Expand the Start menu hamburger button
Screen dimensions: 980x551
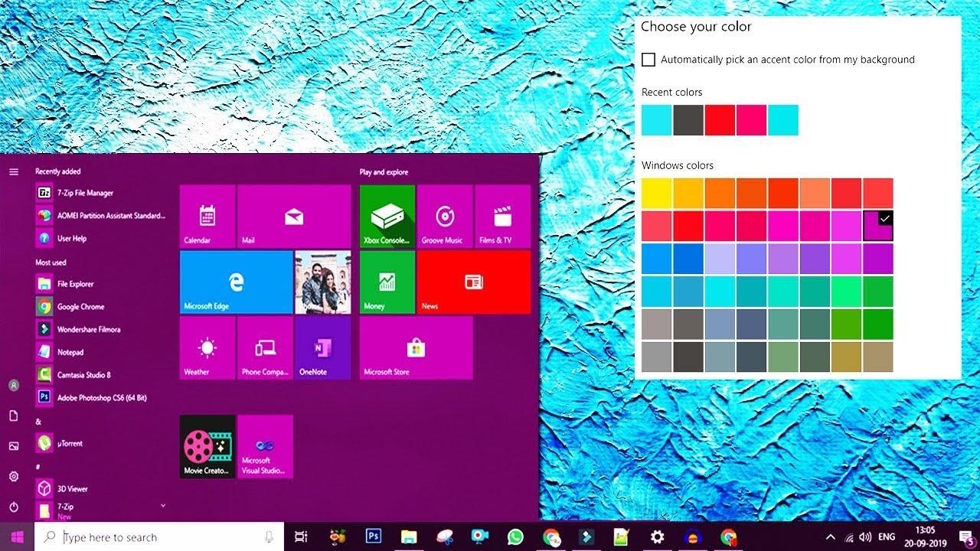tap(14, 171)
